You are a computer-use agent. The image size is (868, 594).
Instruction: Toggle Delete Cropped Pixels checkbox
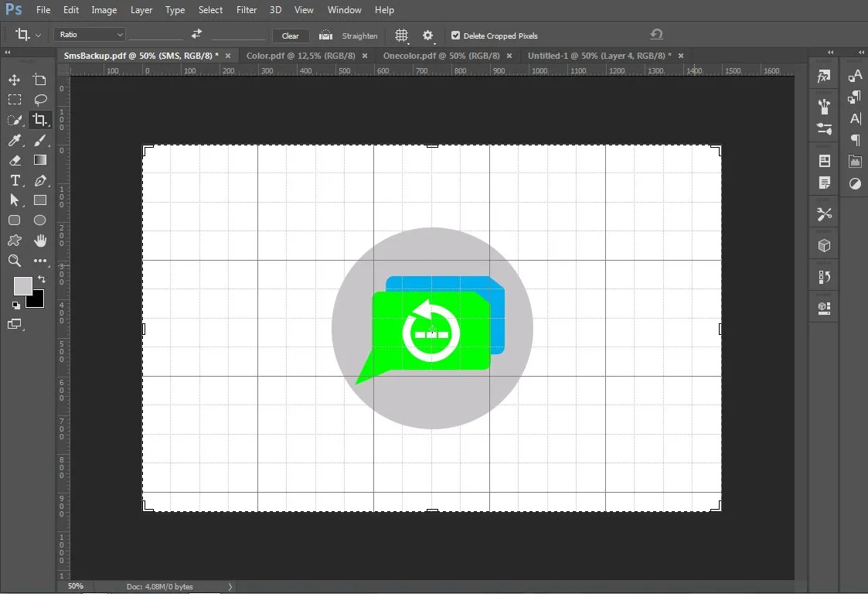click(455, 36)
